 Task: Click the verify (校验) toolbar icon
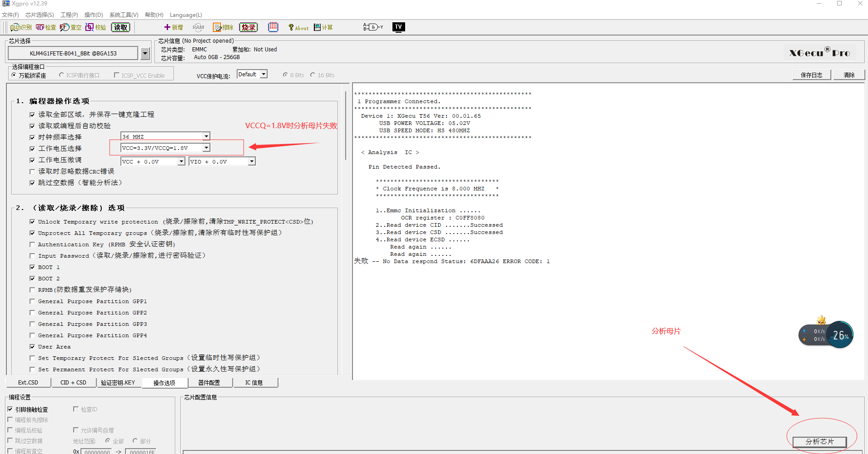click(95, 27)
